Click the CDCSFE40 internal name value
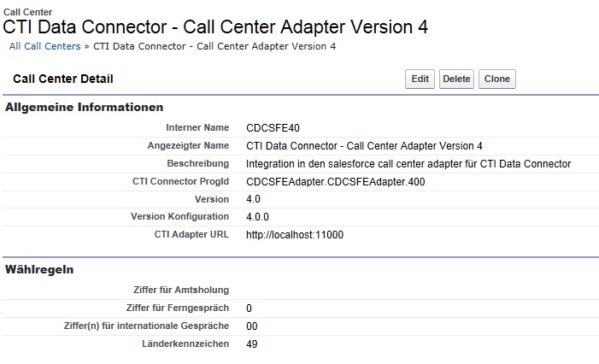This screenshot has width=599, height=364. click(x=273, y=128)
